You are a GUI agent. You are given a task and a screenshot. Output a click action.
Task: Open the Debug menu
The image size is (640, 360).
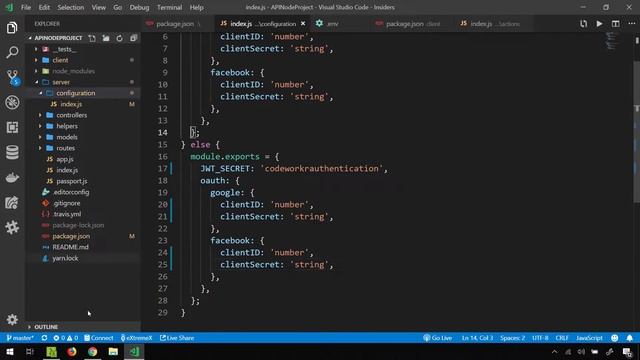coord(139,7)
